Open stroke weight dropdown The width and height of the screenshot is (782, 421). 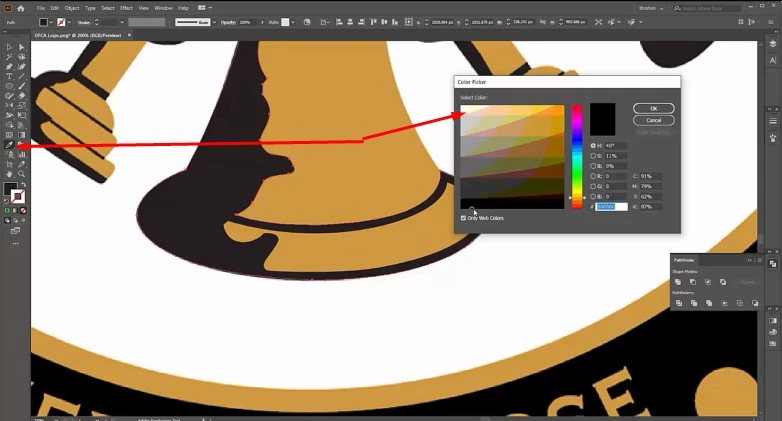[x=122, y=22]
